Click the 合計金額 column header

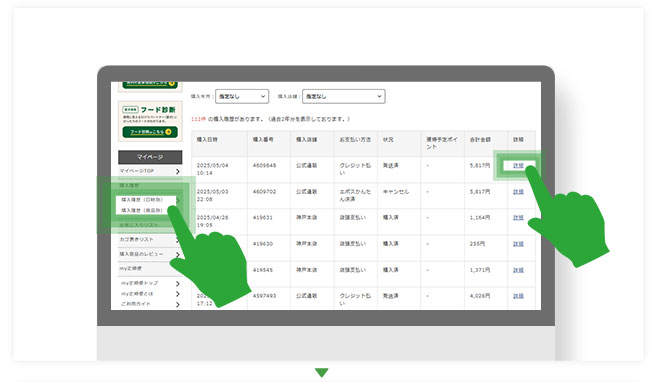(x=480, y=140)
